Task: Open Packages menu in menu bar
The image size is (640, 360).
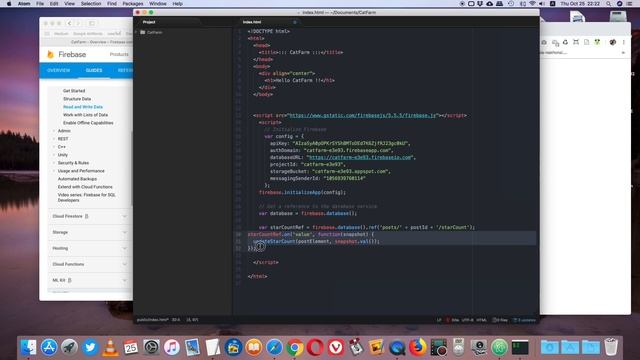Action: (133, 4)
